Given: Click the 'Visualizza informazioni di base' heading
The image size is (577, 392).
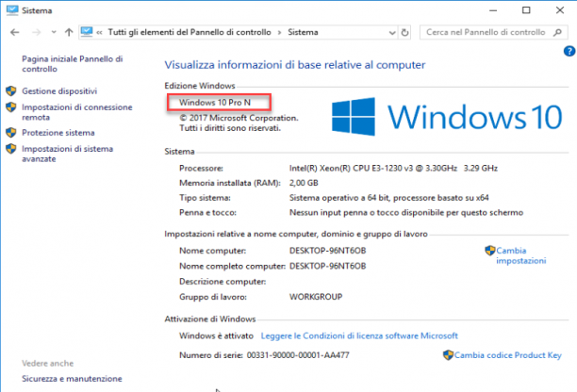Looking at the screenshot, I should 295,65.
